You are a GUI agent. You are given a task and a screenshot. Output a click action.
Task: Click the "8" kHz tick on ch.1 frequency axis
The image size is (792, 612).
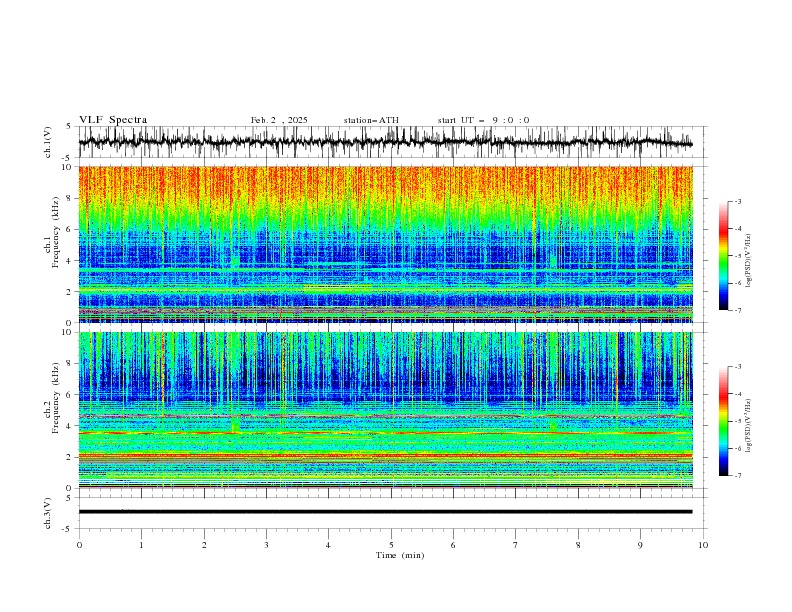(x=70, y=198)
